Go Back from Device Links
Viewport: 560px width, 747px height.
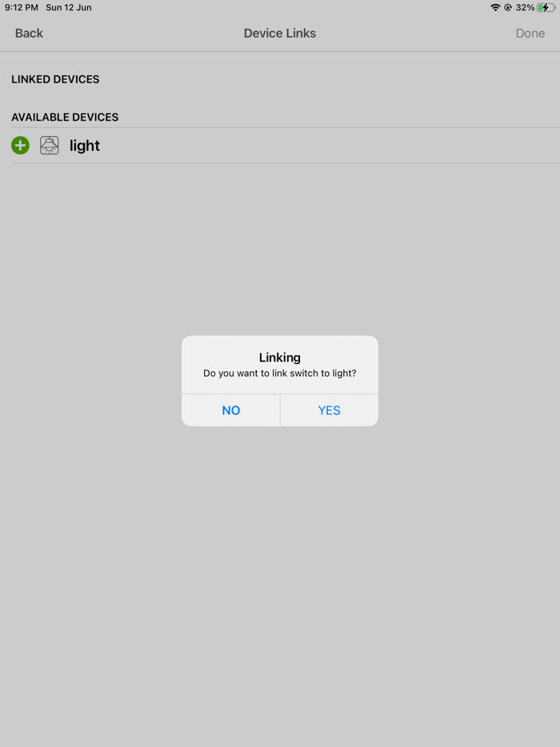(29, 34)
